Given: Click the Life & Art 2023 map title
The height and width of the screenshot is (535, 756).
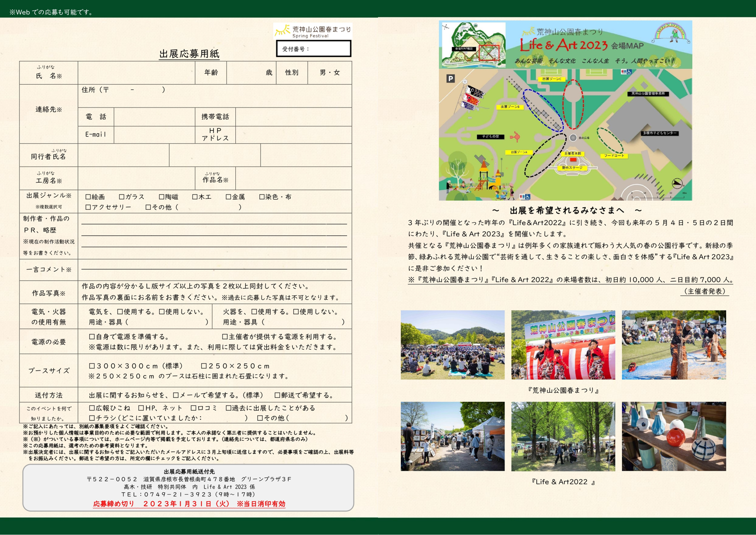Looking at the screenshot, I should point(563,45).
